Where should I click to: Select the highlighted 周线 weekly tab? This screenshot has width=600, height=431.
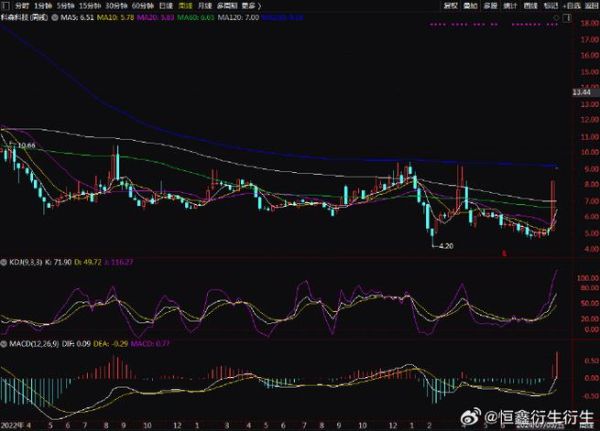click(x=186, y=6)
